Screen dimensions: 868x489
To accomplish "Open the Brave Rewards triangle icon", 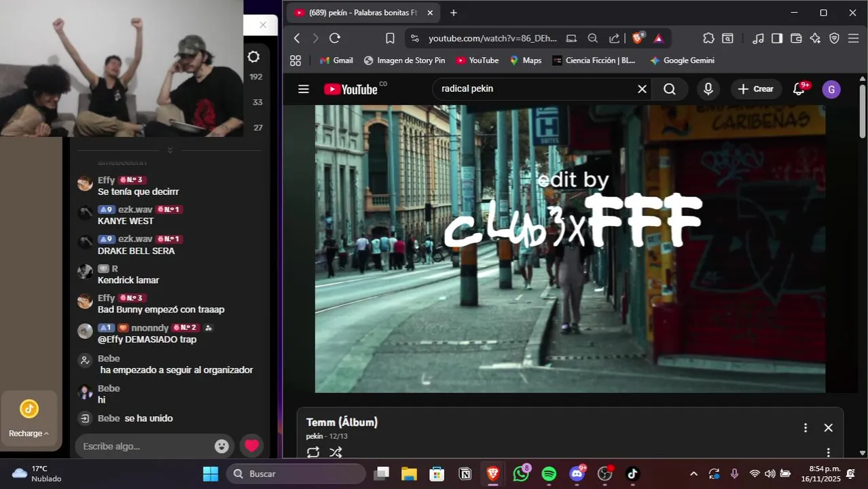I will coord(658,39).
